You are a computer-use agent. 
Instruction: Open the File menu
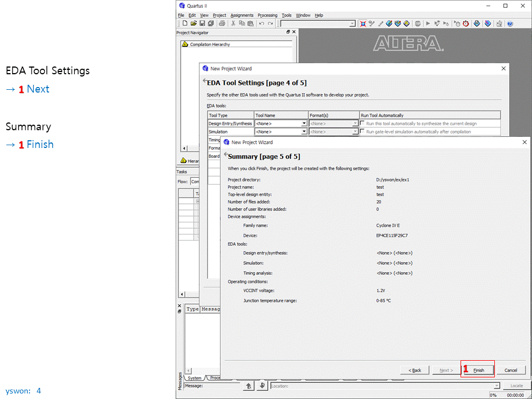point(181,16)
